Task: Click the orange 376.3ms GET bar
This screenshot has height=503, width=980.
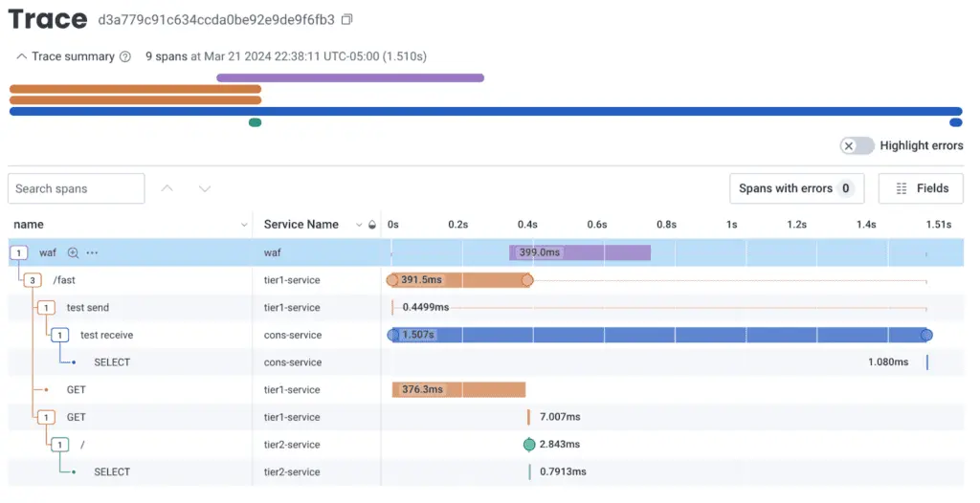Action: (458, 390)
